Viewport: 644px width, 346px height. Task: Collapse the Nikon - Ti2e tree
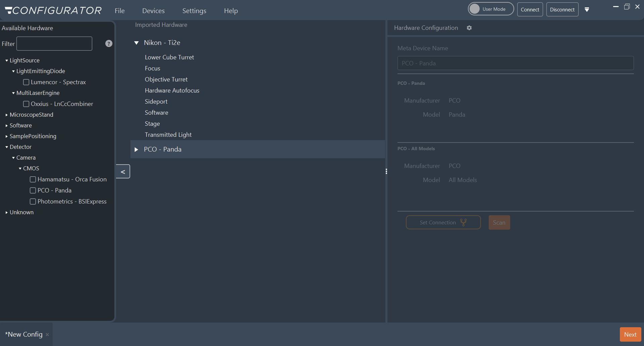[136, 43]
